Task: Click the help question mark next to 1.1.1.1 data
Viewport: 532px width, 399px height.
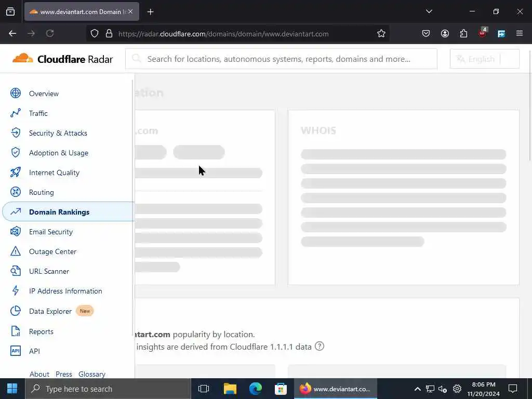Action: coord(320,347)
